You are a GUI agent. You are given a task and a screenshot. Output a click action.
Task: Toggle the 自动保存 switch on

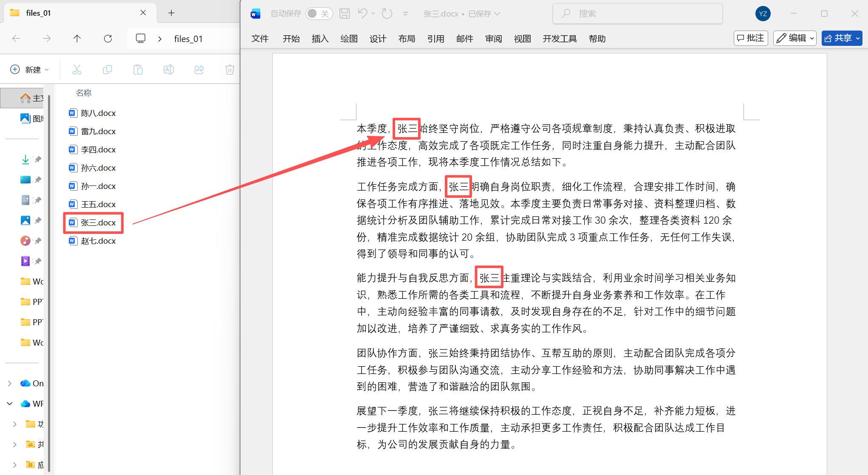319,13
